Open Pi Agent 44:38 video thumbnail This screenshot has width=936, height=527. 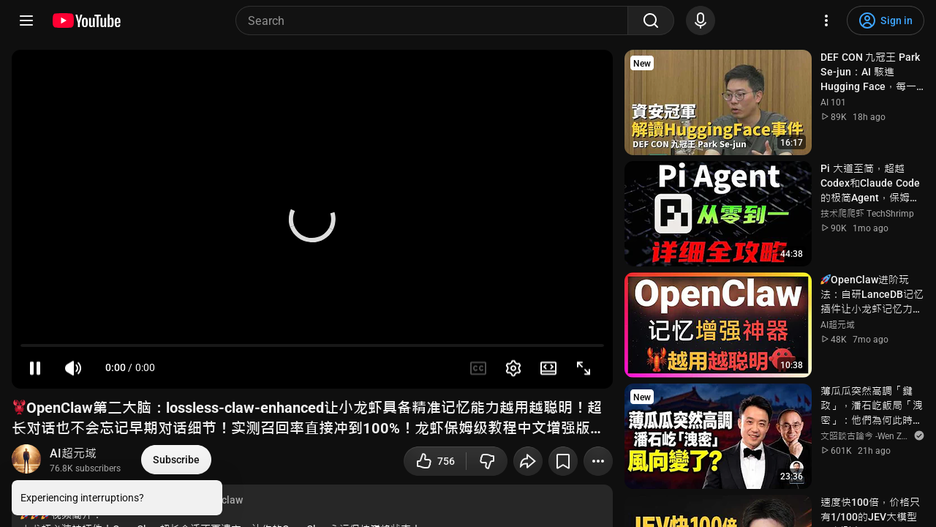pos(718,214)
